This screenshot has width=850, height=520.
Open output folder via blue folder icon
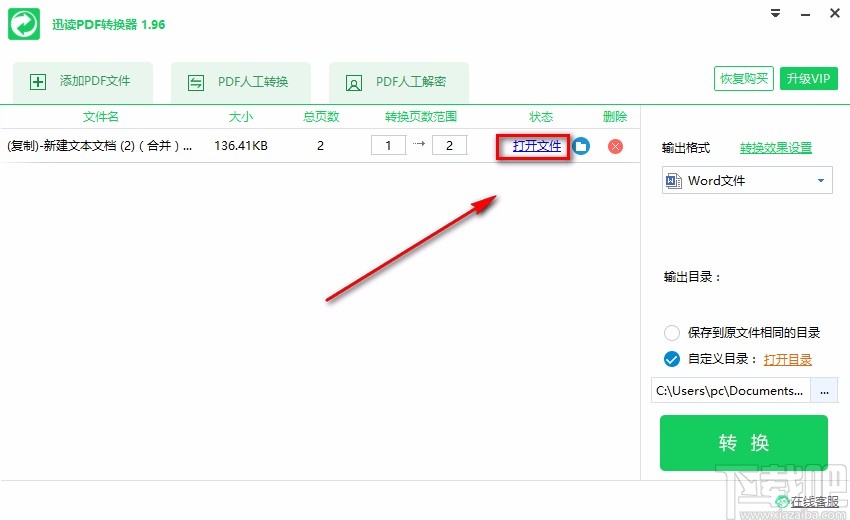pos(581,146)
